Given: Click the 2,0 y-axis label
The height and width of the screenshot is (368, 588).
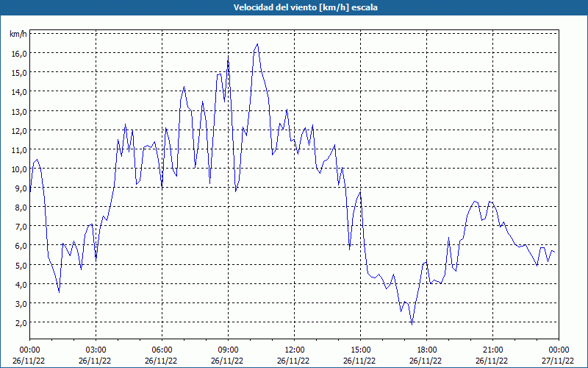Looking at the screenshot, I should click(x=21, y=322).
